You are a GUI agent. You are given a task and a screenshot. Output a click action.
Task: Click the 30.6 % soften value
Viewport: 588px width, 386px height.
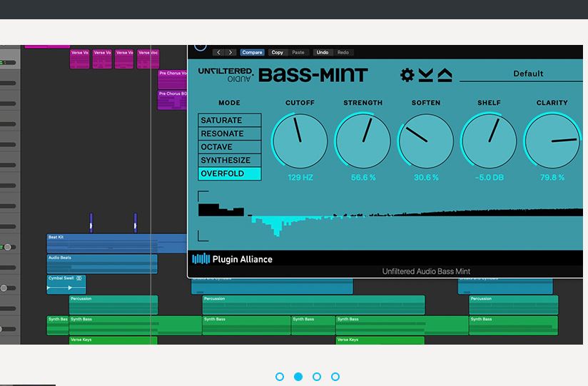pos(426,178)
